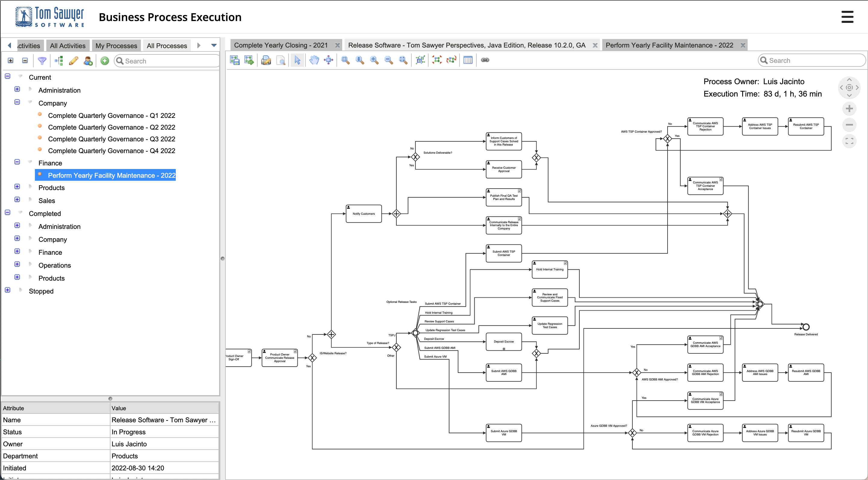
Task: Select the interactive zoom tool with vertical arrows
Action: click(360, 60)
